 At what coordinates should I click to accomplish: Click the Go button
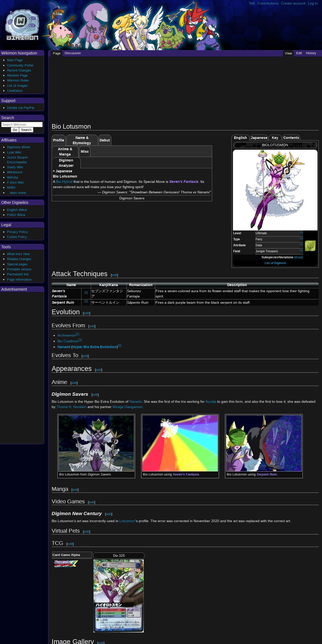tap(15, 130)
